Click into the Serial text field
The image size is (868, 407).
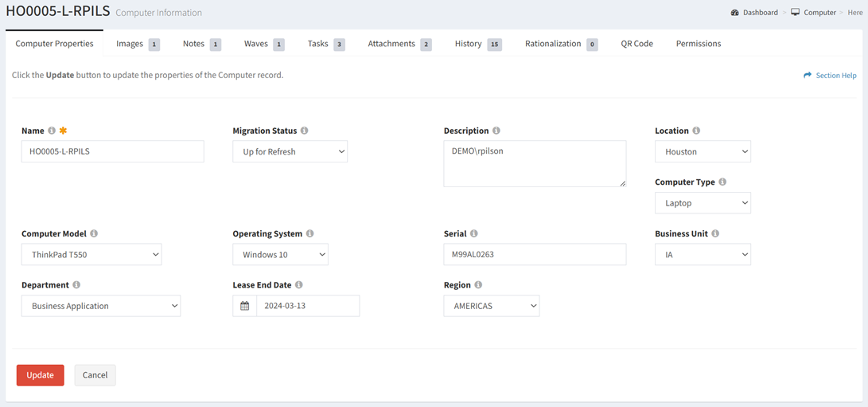[x=534, y=255]
